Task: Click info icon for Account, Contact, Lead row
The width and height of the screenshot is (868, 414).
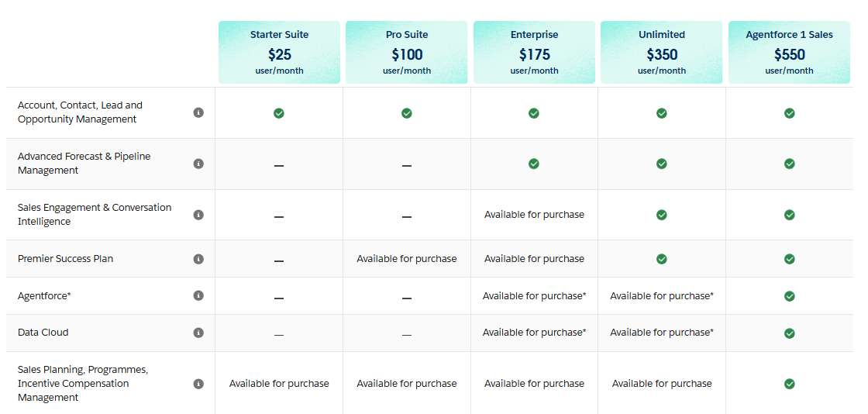Action: coord(198,112)
